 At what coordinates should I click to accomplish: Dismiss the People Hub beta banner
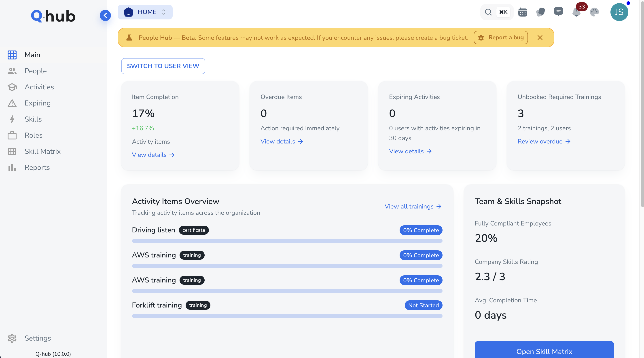540,38
